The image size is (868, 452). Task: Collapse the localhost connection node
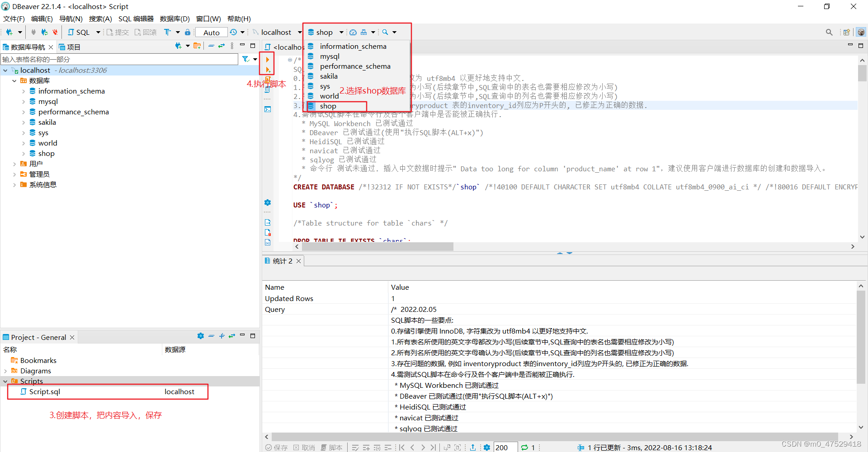click(5, 71)
